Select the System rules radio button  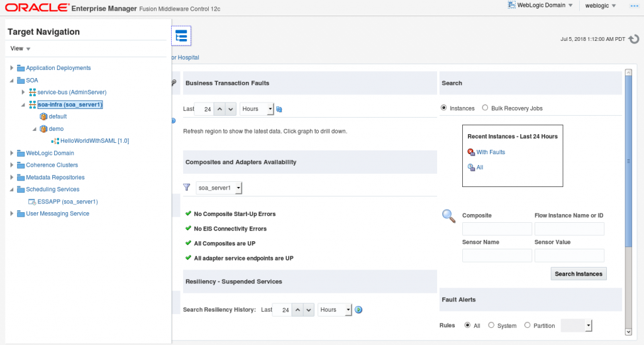pyautogui.click(x=491, y=325)
